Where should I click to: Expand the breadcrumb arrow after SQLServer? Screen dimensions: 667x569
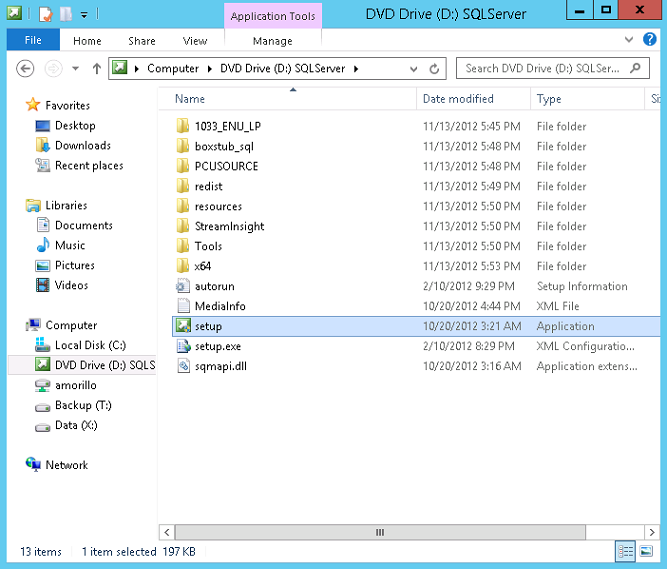click(x=356, y=68)
